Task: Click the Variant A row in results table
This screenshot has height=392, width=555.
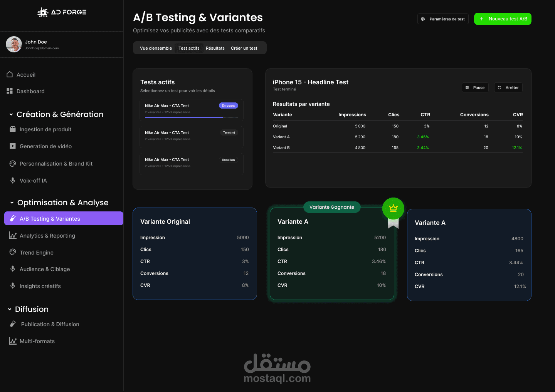Action: pyautogui.click(x=398, y=137)
